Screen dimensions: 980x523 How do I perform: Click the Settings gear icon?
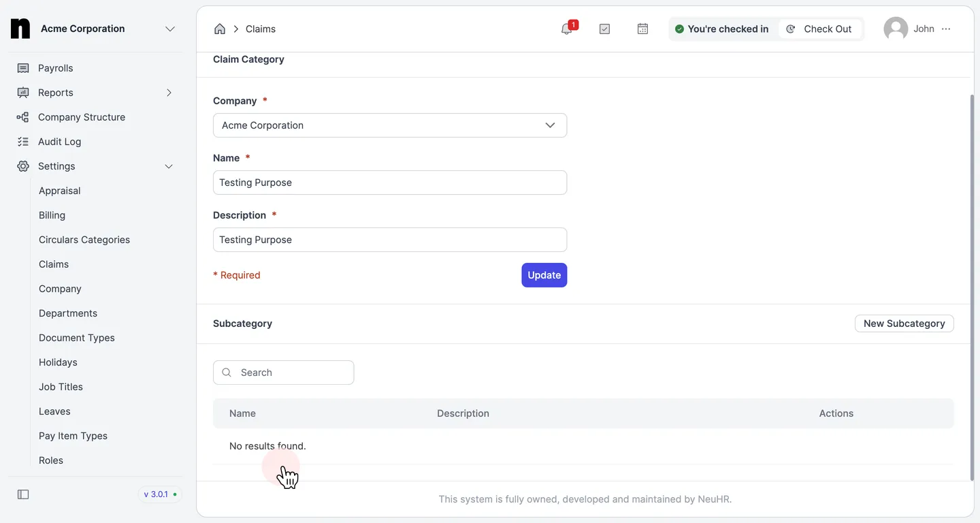pyautogui.click(x=23, y=166)
